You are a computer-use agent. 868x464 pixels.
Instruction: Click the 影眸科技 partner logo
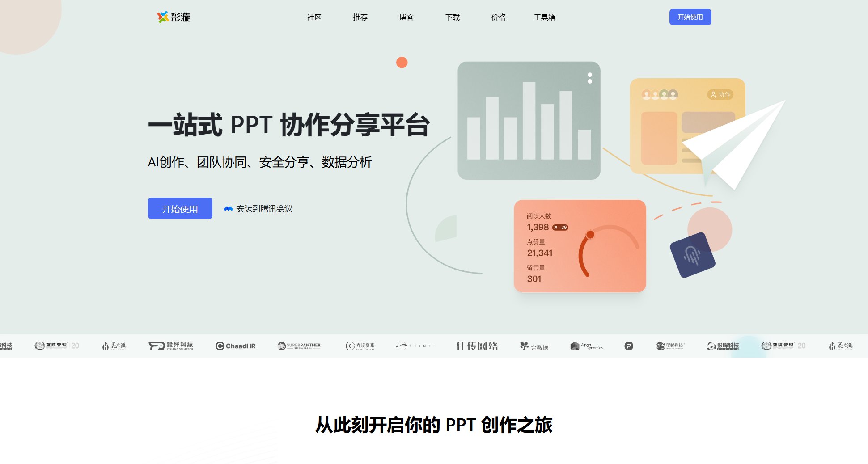pos(724,346)
